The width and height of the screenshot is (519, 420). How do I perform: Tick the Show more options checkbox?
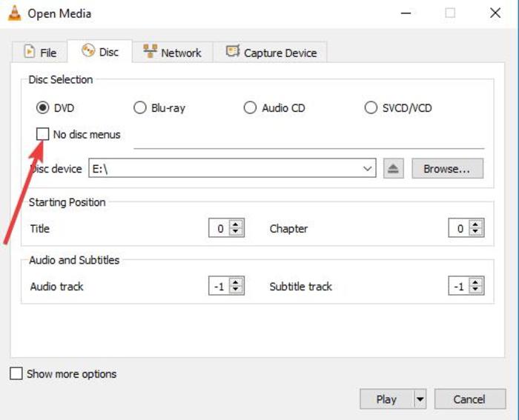coord(16,373)
